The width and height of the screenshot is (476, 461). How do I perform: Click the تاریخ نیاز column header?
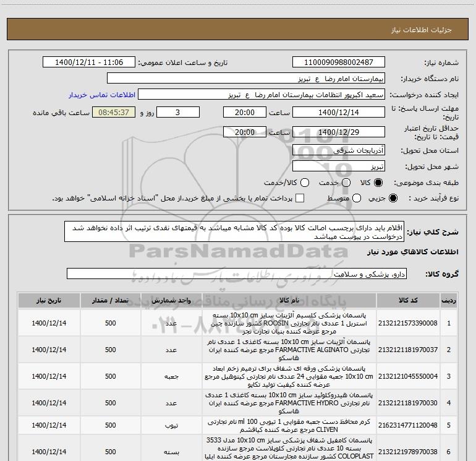point(49,300)
